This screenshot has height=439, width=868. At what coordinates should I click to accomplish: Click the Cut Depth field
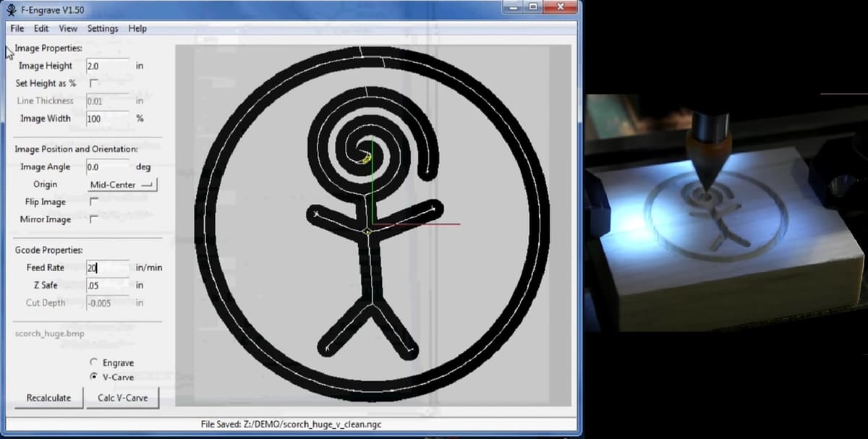(107, 303)
